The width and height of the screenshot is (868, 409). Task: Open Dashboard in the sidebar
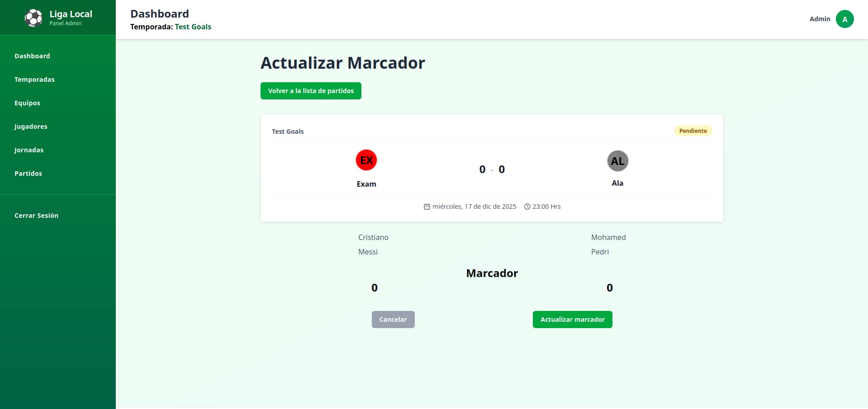pyautogui.click(x=32, y=56)
